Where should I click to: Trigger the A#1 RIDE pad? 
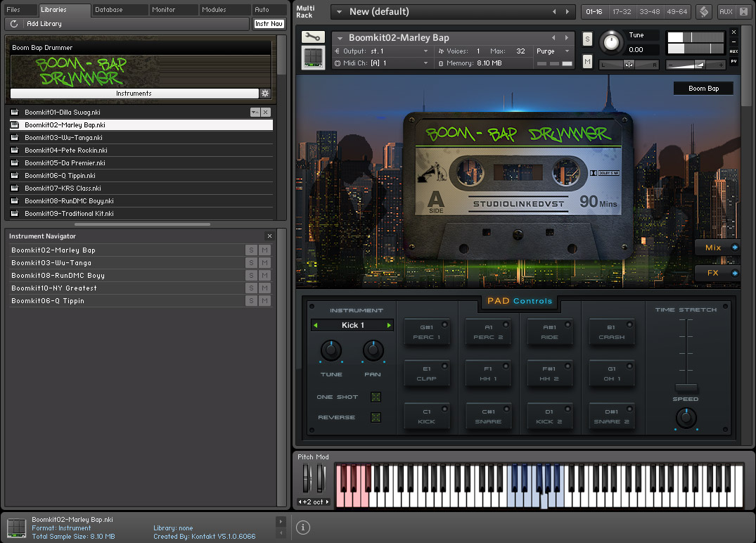(550, 332)
